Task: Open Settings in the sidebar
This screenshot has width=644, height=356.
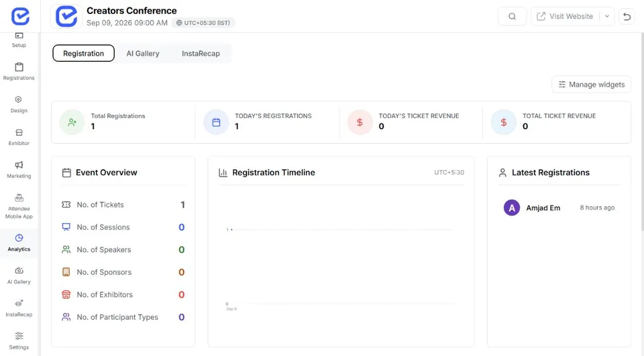Action: (x=19, y=341)
